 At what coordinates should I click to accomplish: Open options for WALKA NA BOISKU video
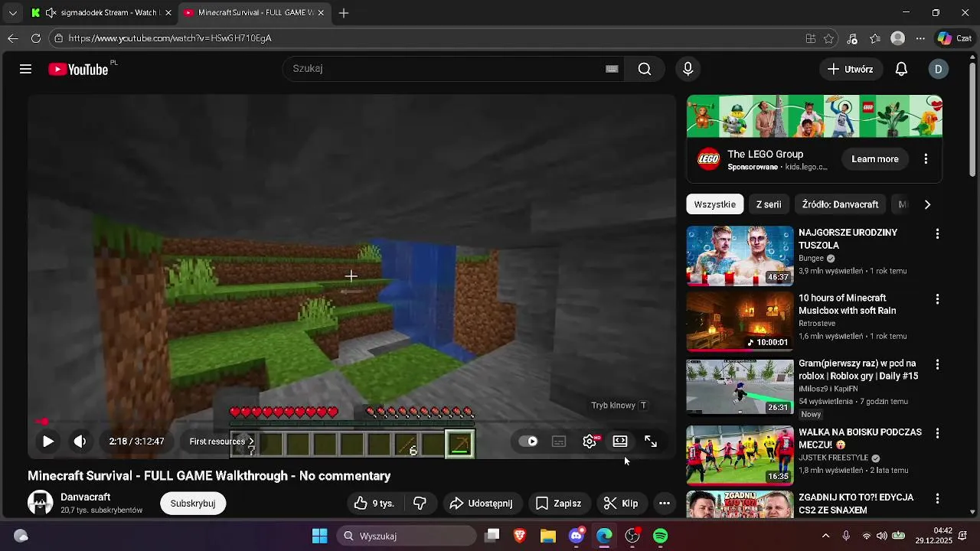point(937,433)
